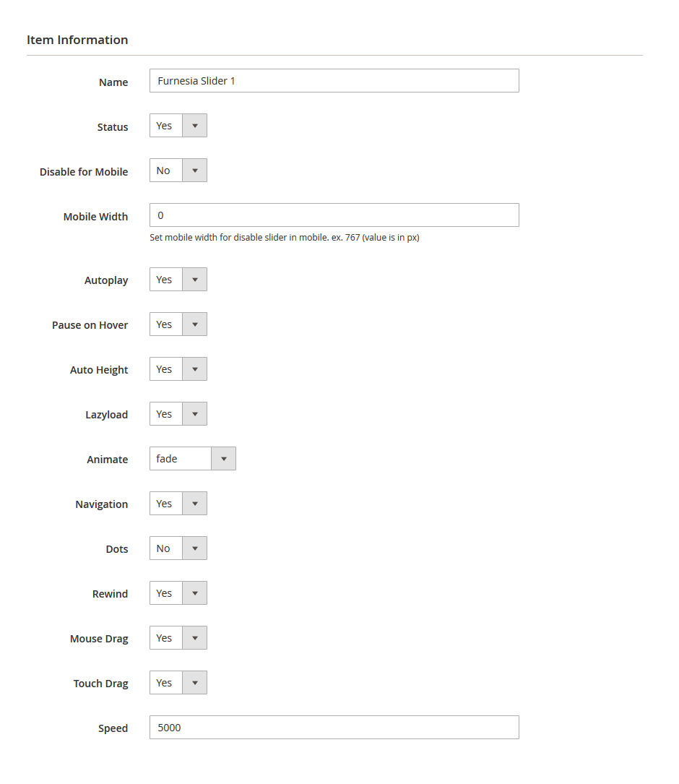This screenshot has width=679, height=784.
Task: Open the Touch Drag dropdown
Action: click(x=178, y=683)
